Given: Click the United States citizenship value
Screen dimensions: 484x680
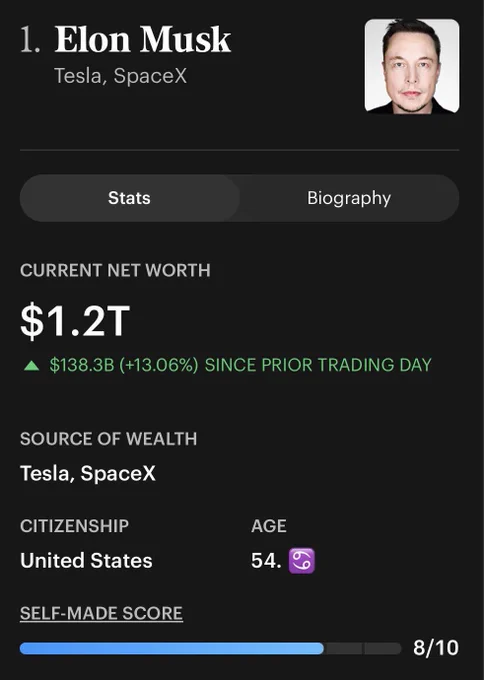Looking at the screenshot, I should [86, 561].
